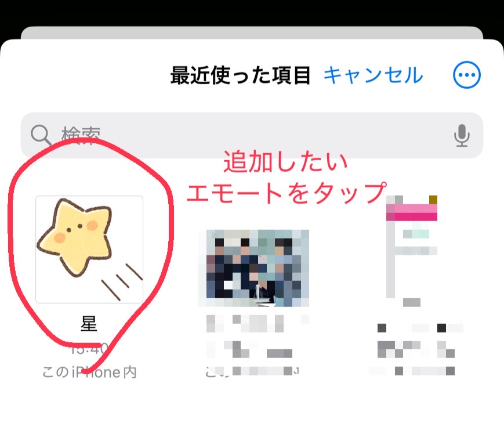Focus the 検索 search field
Viewport: 504px width, 441px height.
tap(252, 135)
